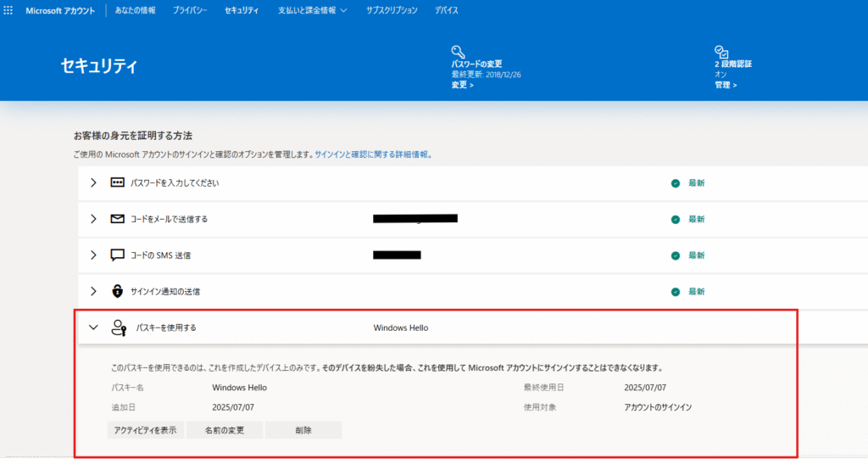Click 最新 status in サインイン通知 row
This screenshot has height=459, width=868.
tap(697, 291)
